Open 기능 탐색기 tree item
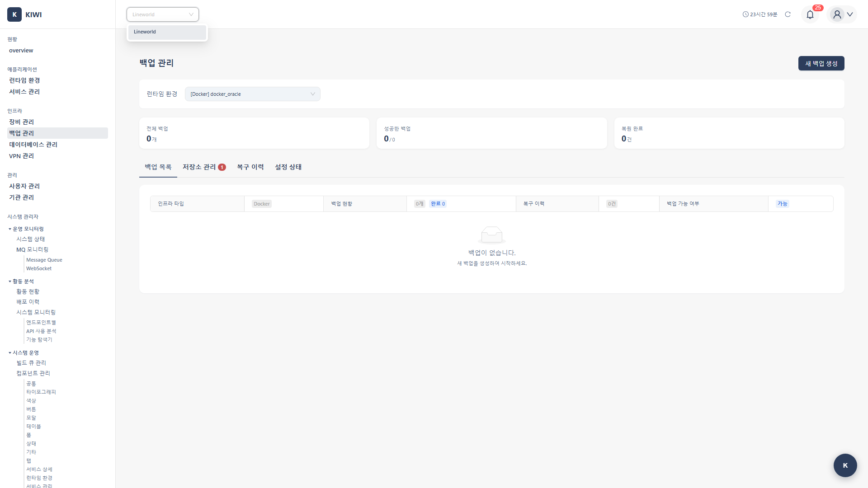The width and height of the screenshot is (868, 488). coord(39,340)
